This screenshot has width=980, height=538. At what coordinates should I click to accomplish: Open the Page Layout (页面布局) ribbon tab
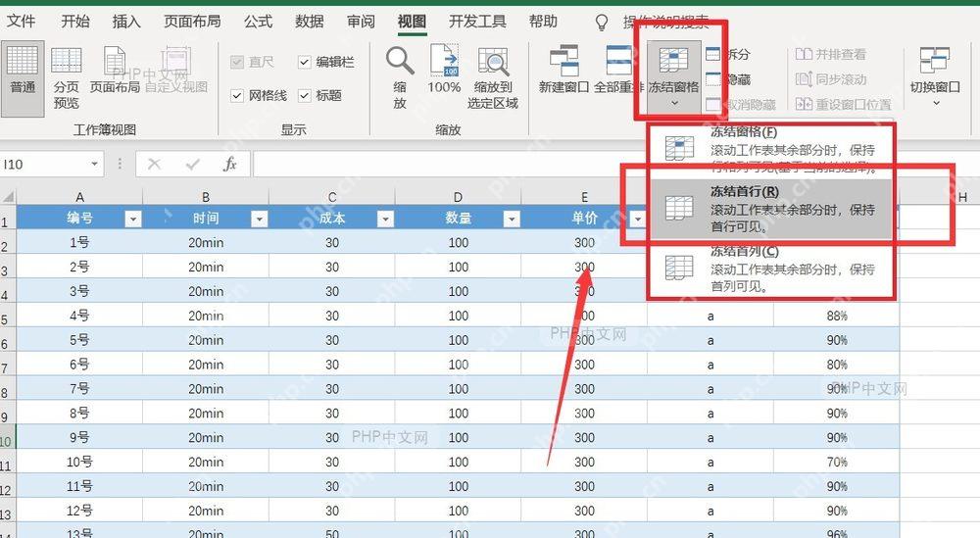(192, 22)
